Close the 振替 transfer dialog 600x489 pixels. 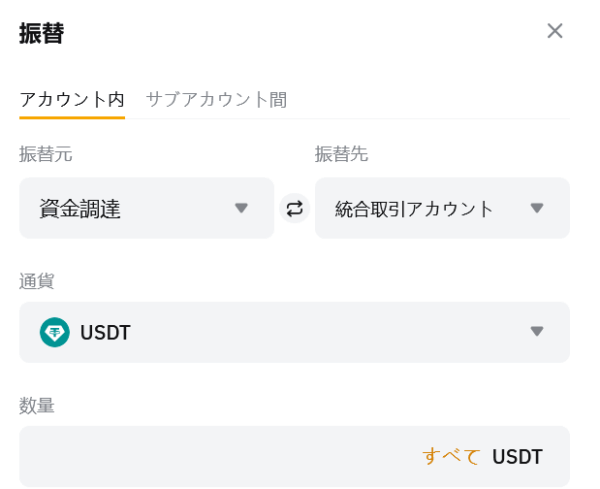point(555,31)
